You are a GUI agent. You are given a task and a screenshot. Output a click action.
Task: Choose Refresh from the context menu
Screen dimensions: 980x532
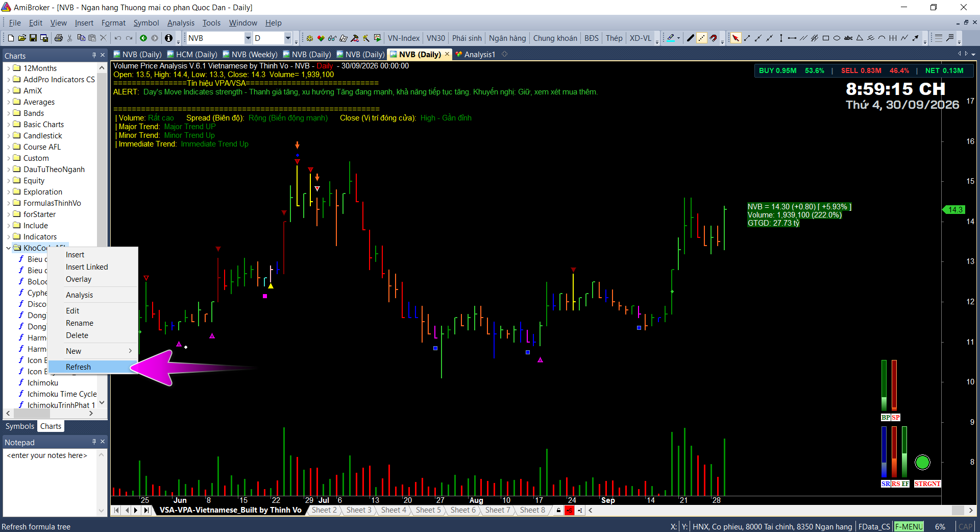point(93,367)
